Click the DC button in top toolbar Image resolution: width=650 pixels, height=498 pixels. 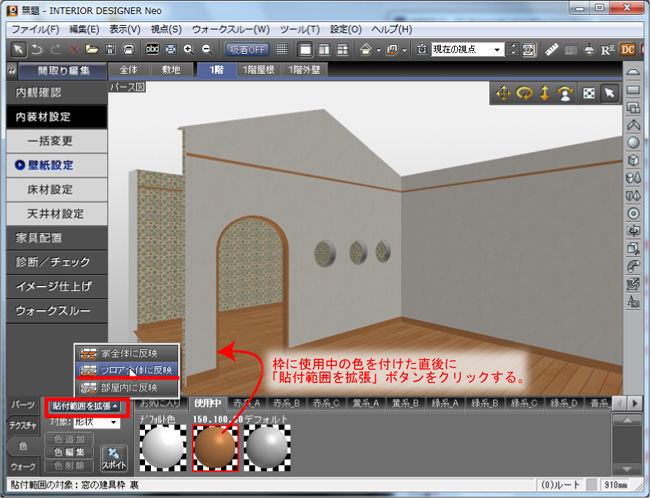point(627,49)
